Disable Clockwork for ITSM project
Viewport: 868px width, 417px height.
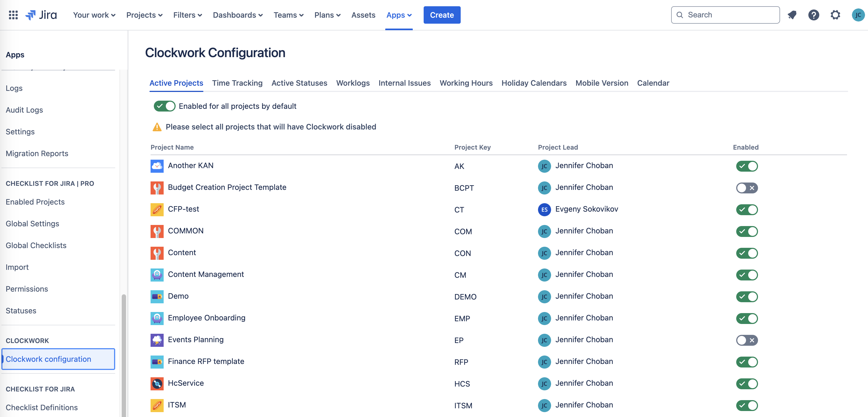click(x=747, y=405)
